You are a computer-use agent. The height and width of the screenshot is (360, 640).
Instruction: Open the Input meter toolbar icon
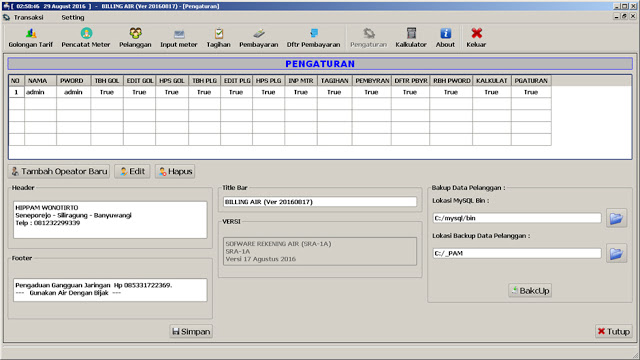click(179, 38)
